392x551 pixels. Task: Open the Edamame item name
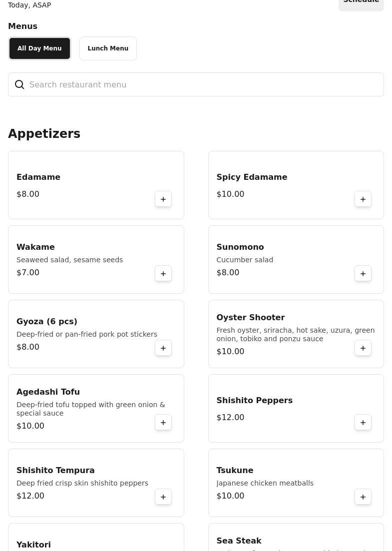(38, 177)
